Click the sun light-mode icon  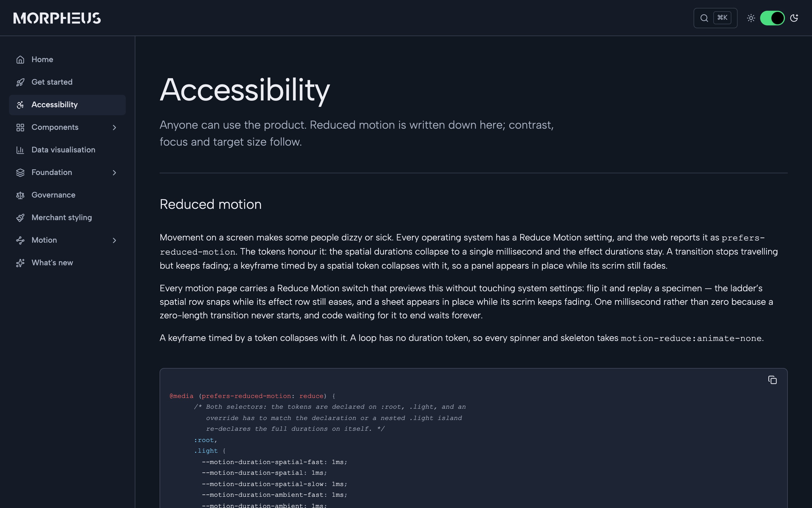click(751, 18)
